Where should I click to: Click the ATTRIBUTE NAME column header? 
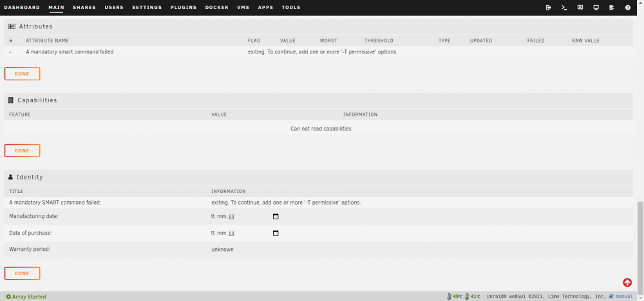click(47, 41)
